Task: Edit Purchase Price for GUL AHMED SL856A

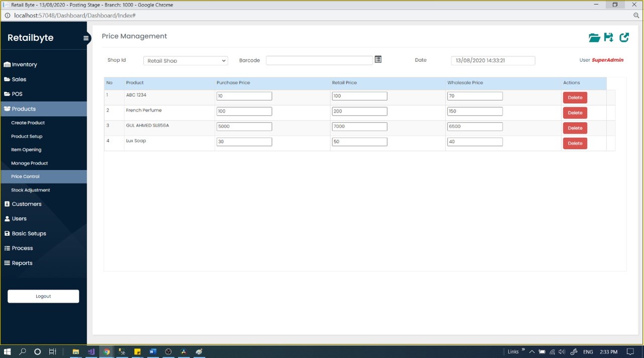Action: (x=244, y=127)
